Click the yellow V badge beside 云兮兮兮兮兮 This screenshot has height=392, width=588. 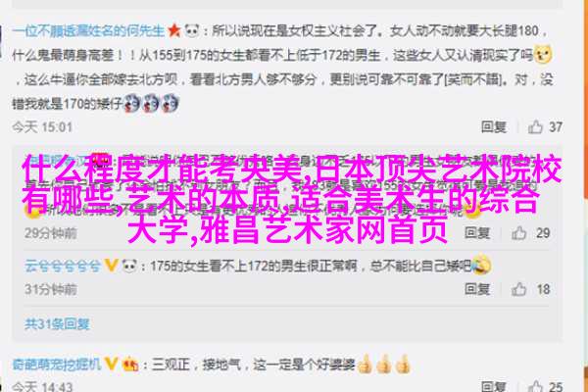point(111,266)
